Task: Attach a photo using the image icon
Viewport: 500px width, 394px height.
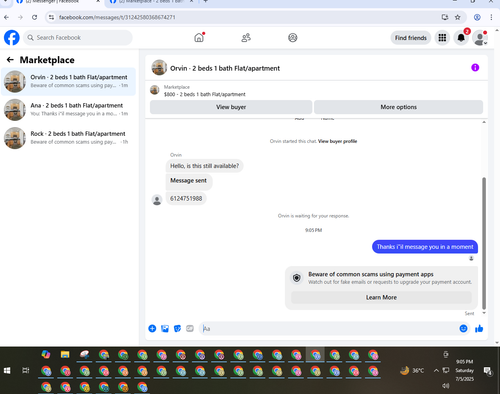Action: [165, 329]
